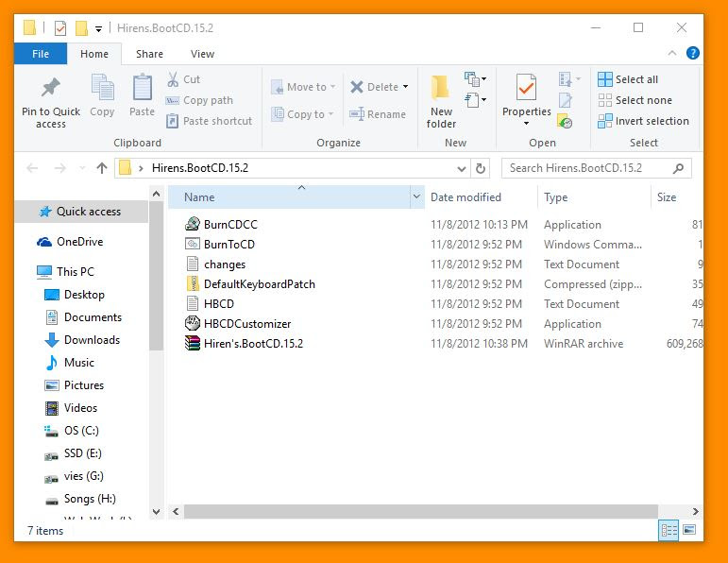Open Quick access in navigation pane

82,212
